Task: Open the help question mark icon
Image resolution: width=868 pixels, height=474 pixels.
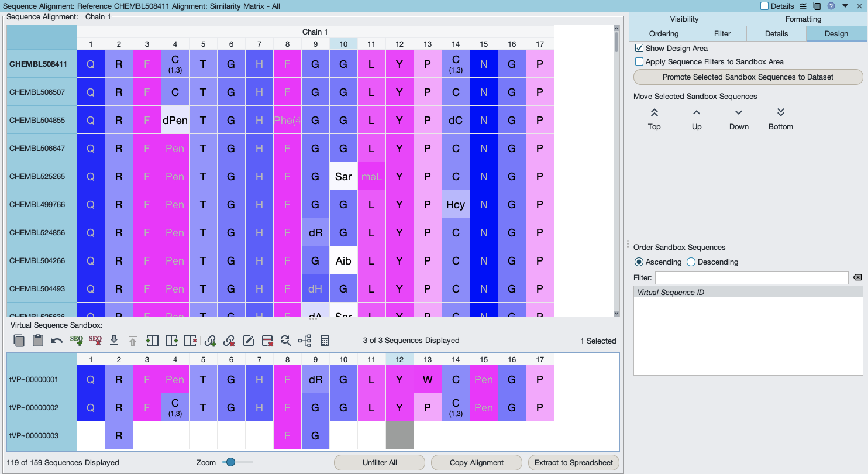Action: pyautogui.click(x=831, y=6)
